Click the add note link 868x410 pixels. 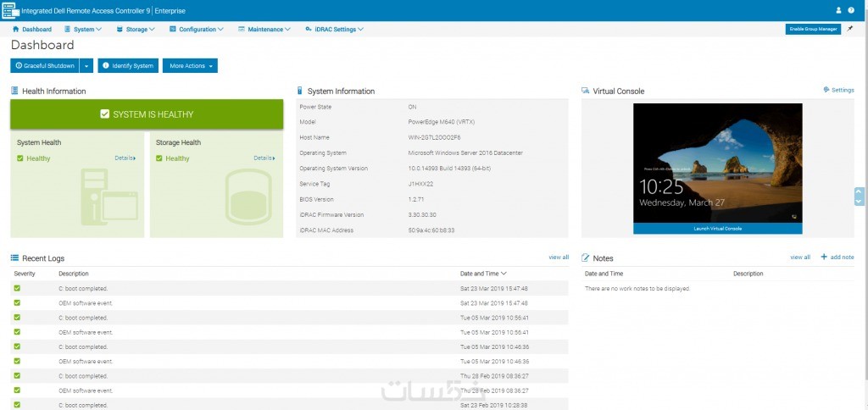point(837,258)
